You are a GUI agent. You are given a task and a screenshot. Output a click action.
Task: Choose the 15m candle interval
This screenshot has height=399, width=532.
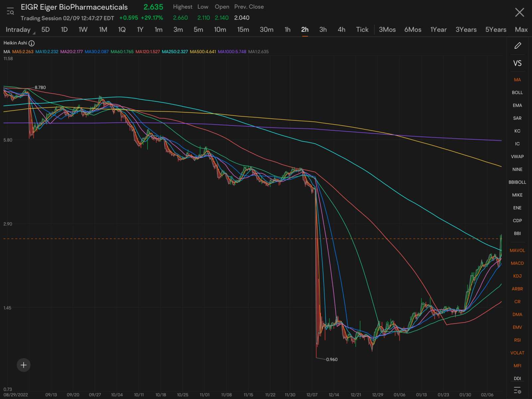[243, 30]
